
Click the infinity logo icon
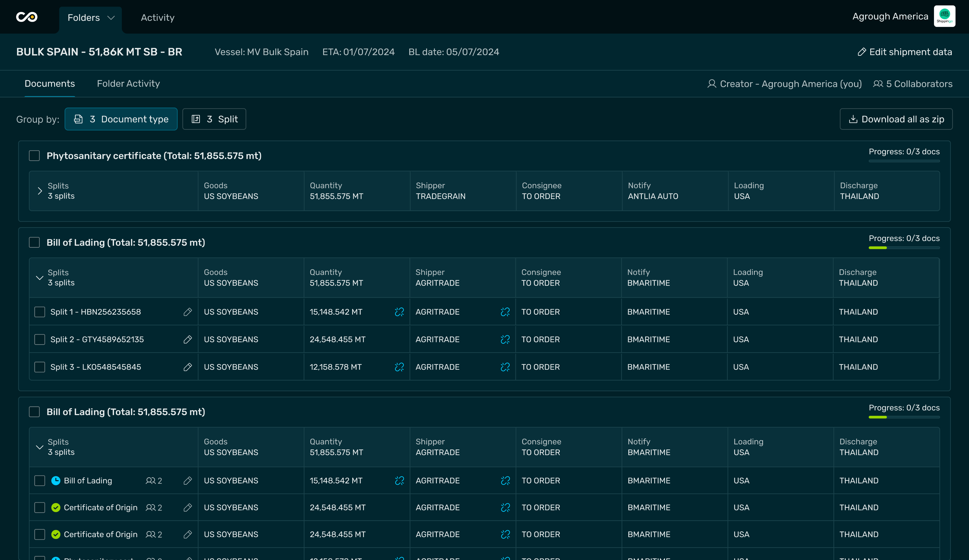[26, 17]
